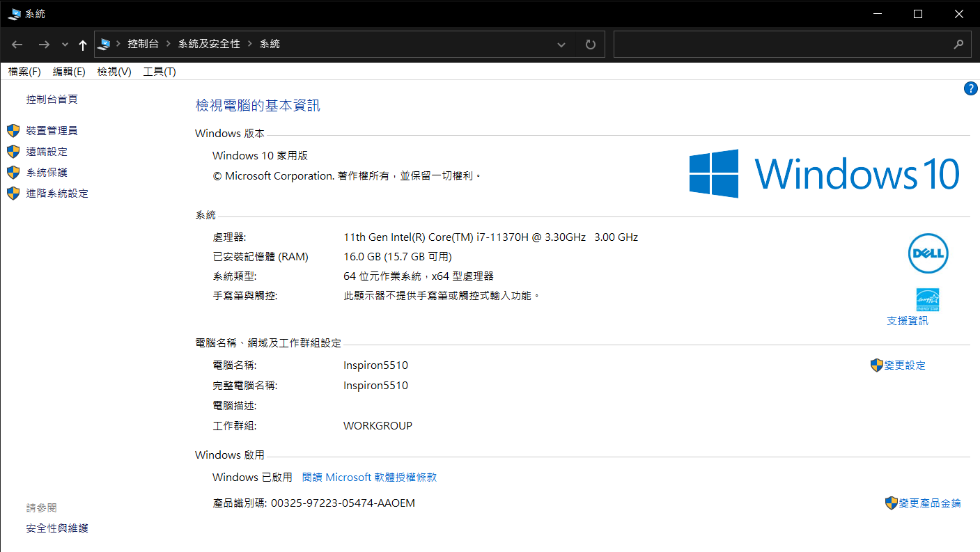Click the 64 位元作業系統 system type text
This screenshot has height=552, width=980.
click(x=419, y=276)
